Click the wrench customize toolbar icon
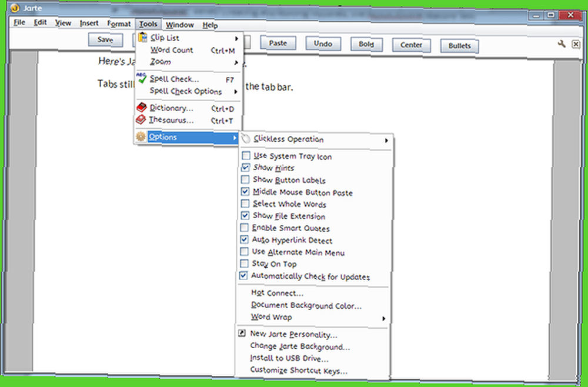Screen dimensions: 588x387 [562, 44]
